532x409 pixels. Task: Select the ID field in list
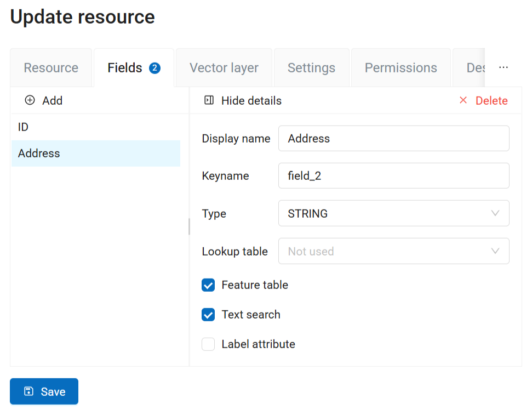click(x=96, y=127)
